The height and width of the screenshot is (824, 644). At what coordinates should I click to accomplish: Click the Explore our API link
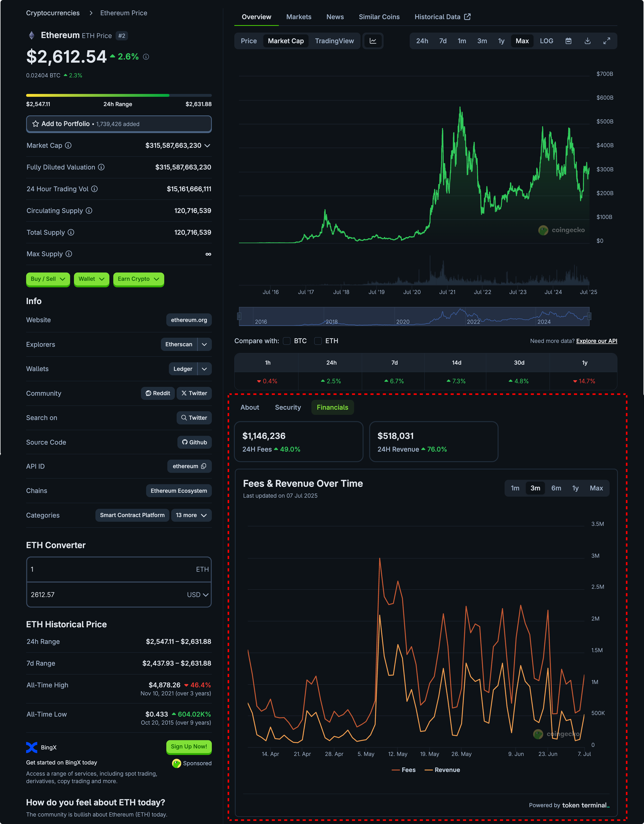[x=596, y=341]
